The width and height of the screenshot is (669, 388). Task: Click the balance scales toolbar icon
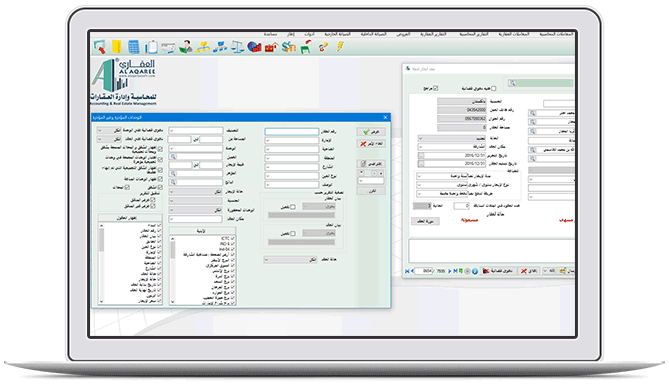pos(237,47)
